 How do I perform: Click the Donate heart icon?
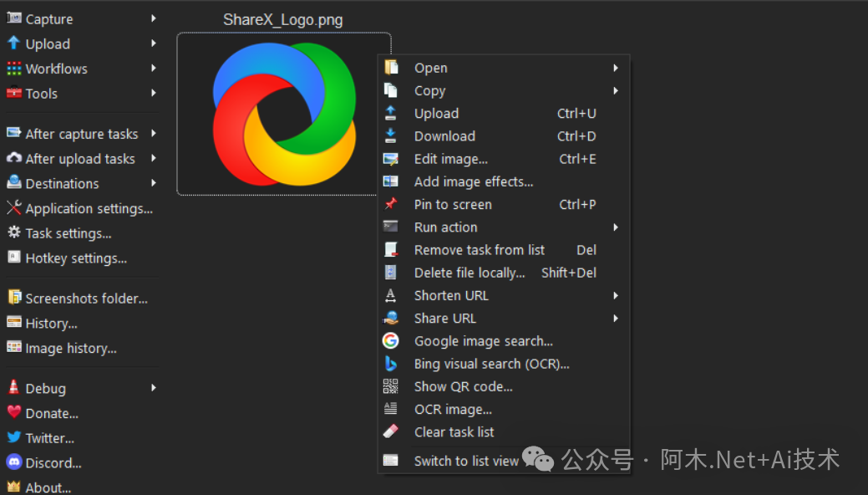coord(14,412)
